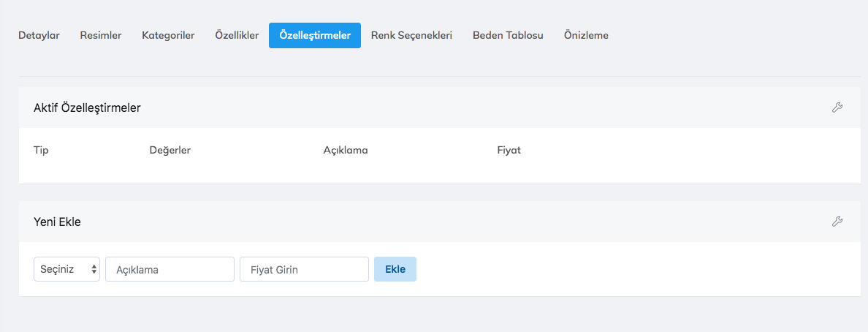Switch to the Detaylar tab
868x332 pixels.
39,35
